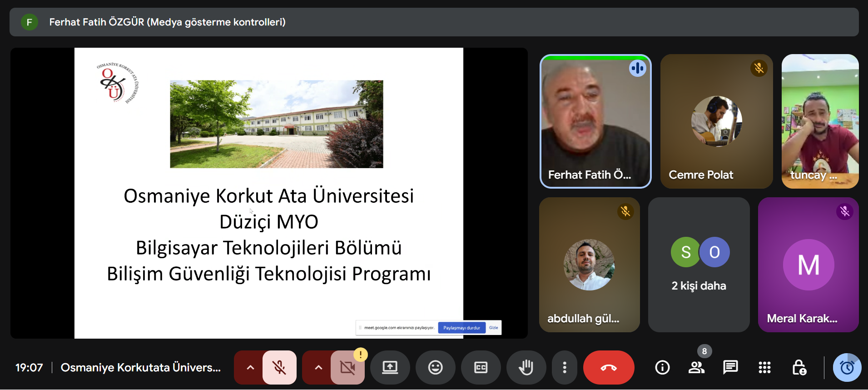Expand audio settings chevron beside microphone
The width and height of the screenshot is (868, 390).
[250, 367]
